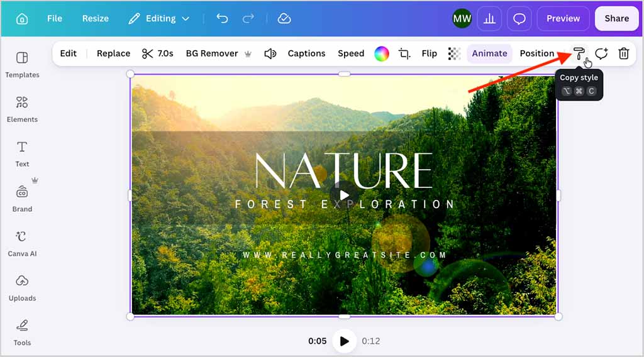644x357 pixels.
Task: Select the NATURE heading text
Action: click(344, 170)
